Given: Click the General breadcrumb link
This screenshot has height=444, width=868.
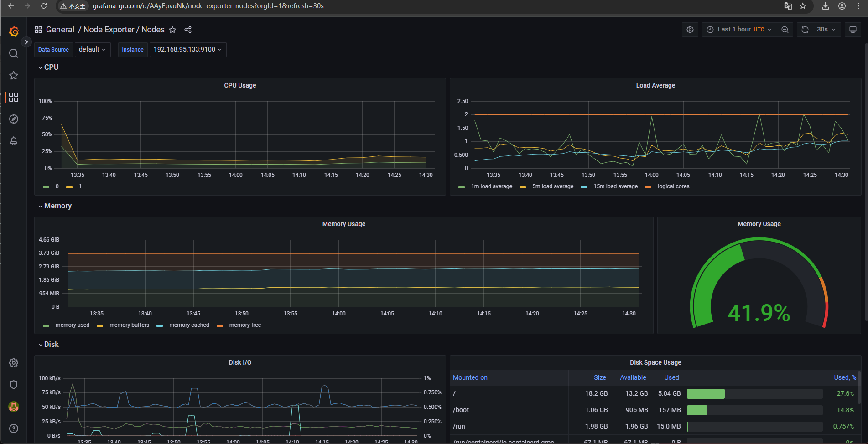Looking at the screenshot, I should 60,30.
